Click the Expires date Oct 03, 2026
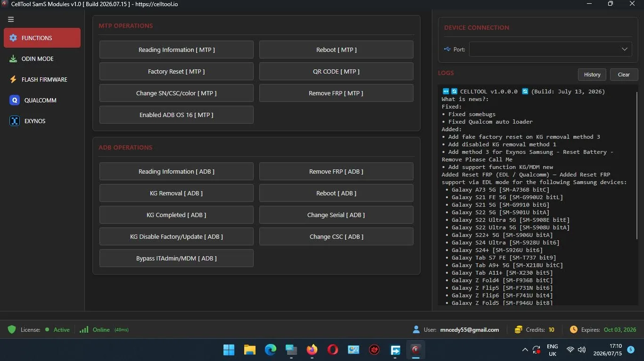Image resolution: width=644 pixels, height=361 pixels. point(620,330)
